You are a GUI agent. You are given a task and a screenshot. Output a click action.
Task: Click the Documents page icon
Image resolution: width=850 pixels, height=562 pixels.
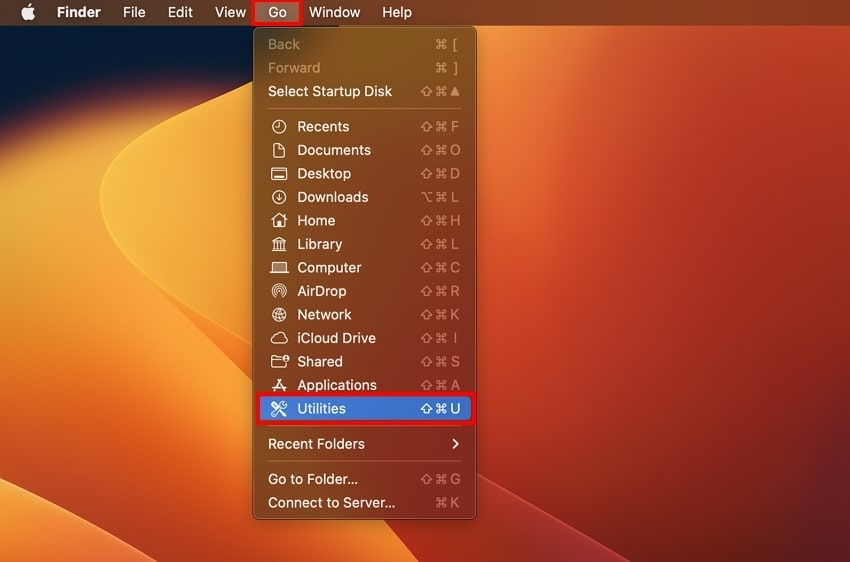(x=279, y=150)
